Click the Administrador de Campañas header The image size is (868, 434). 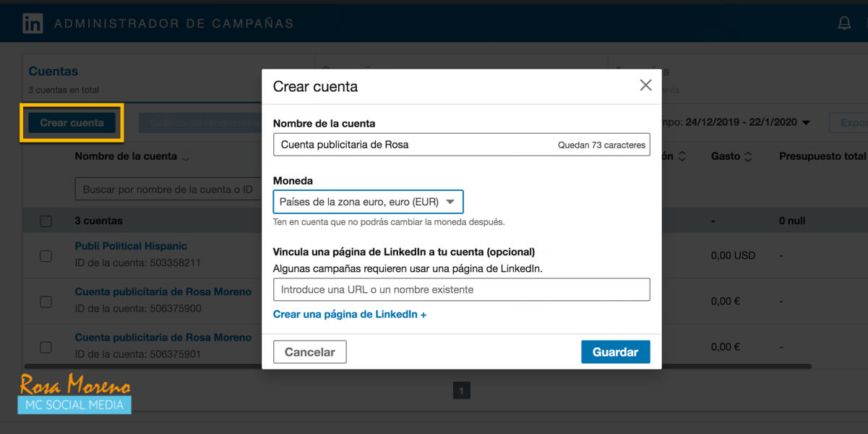tap(173, 22)
